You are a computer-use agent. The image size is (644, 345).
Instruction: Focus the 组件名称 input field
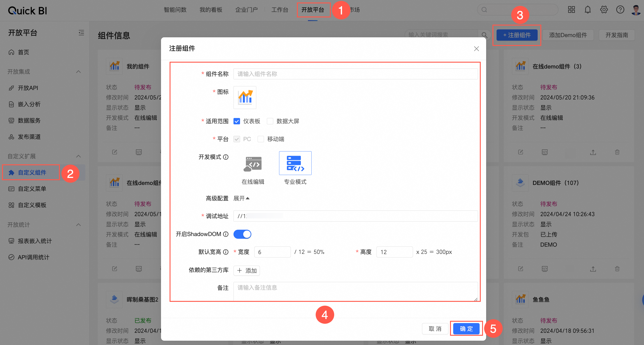click(x=355, y=74)
